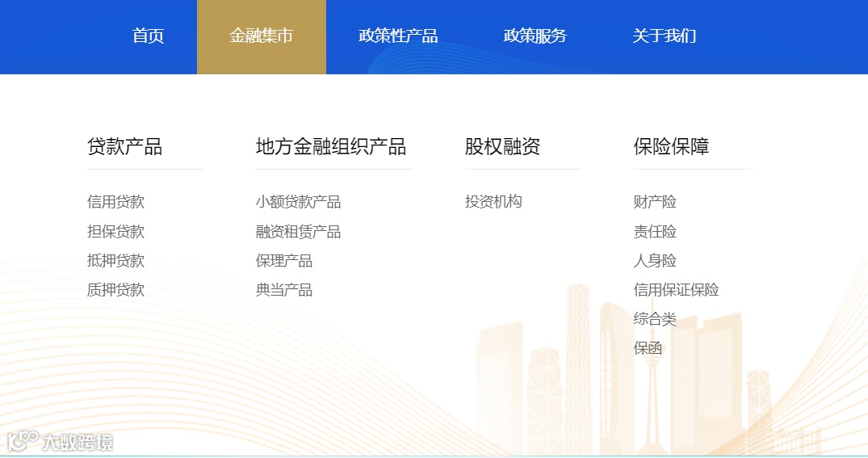Open the 股权融资 category heading

click(503, 147)
